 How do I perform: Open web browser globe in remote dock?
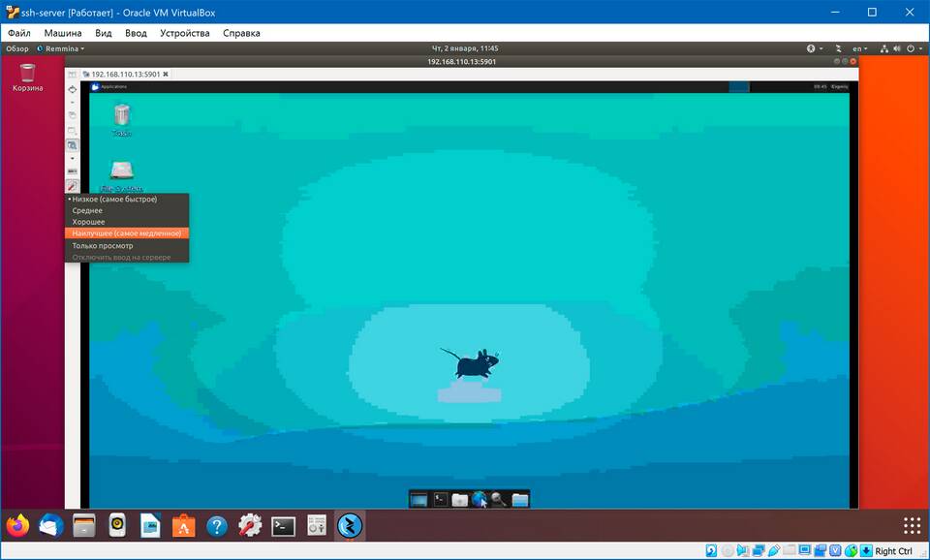(480, 500)
